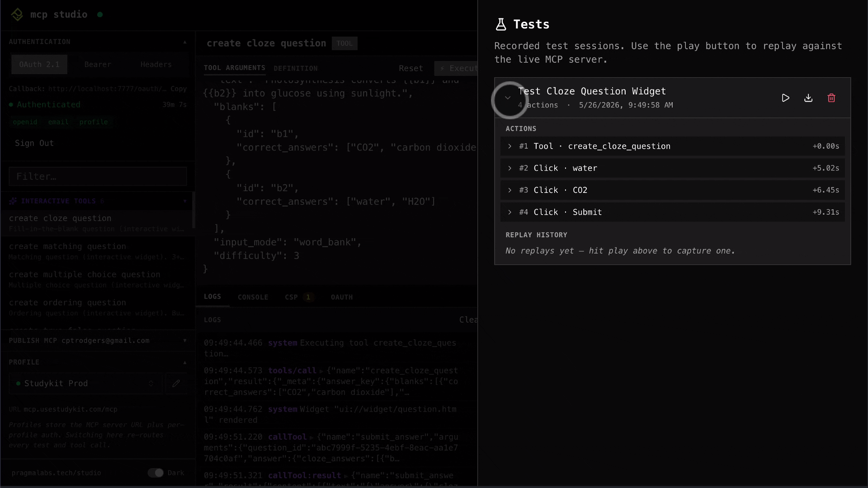This screenshot has height=488, width=868.
Task: Collapse the Test Cloze Question Widget card
Action: click(508, 98)
